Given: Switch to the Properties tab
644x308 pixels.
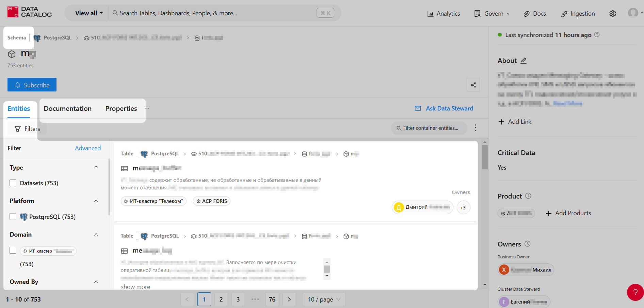Looking at the screenshot, I should point(121,108).
